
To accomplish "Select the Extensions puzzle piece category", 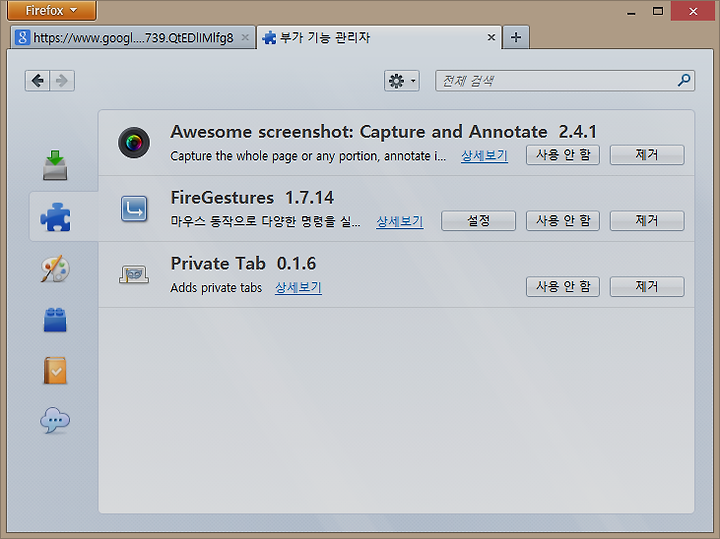I will point(55,217).
